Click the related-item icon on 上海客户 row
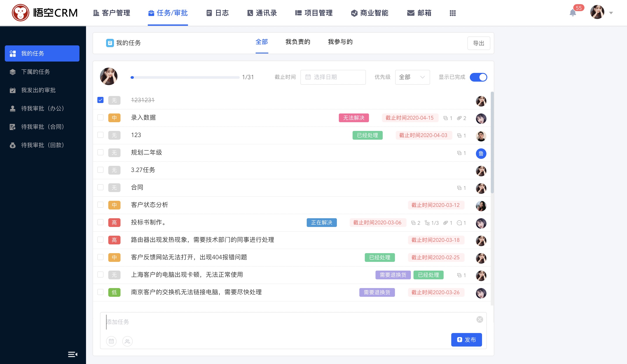This screenshot has width=627, height=364. click(459, 275)
